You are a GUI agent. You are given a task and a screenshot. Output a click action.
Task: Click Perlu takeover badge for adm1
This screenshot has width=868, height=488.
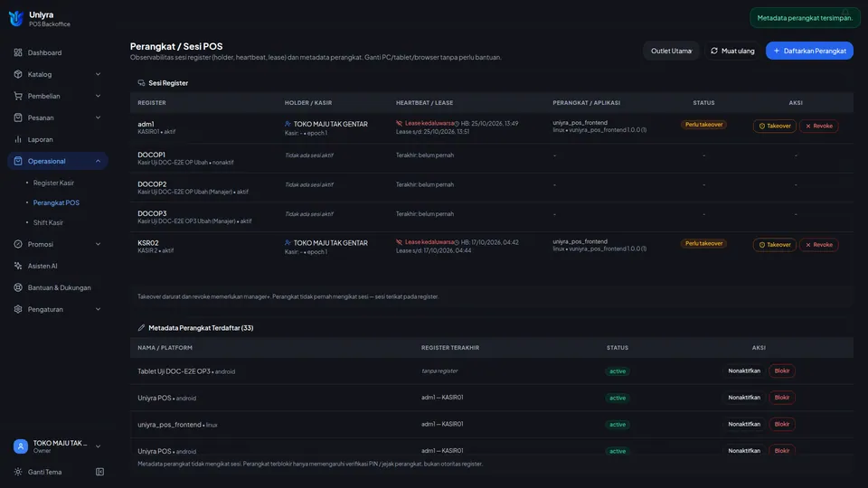(703, 125)
